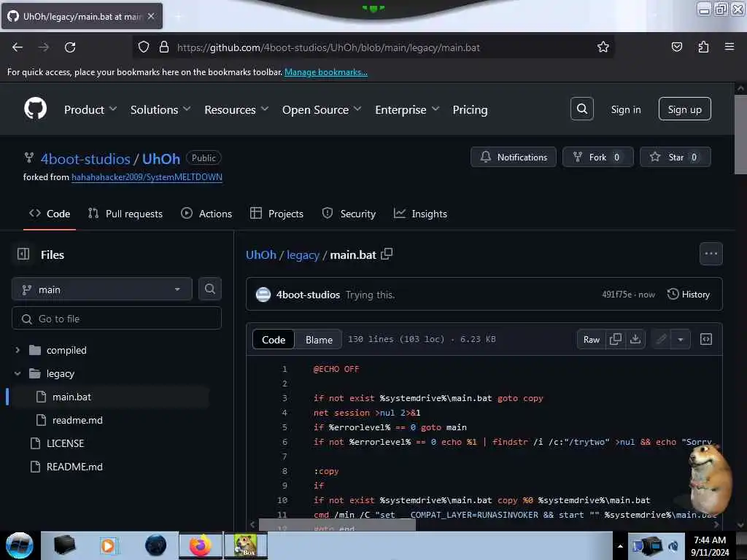The image size is (747, 560).
Task: Open the Code repository tab
Action: point(50,214)
